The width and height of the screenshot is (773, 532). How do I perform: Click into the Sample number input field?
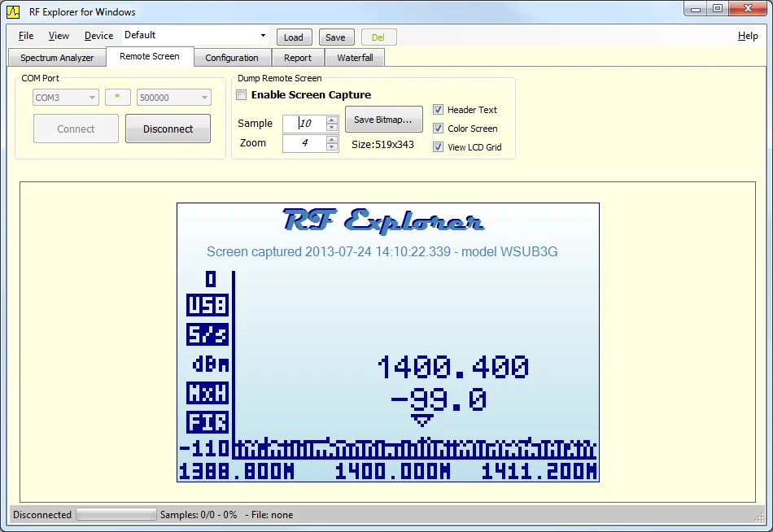coord(304,124)
